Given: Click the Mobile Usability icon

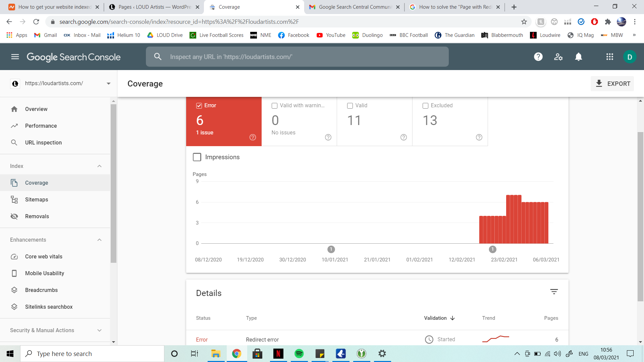Looking at the screenshot, I should click(14, 273).
